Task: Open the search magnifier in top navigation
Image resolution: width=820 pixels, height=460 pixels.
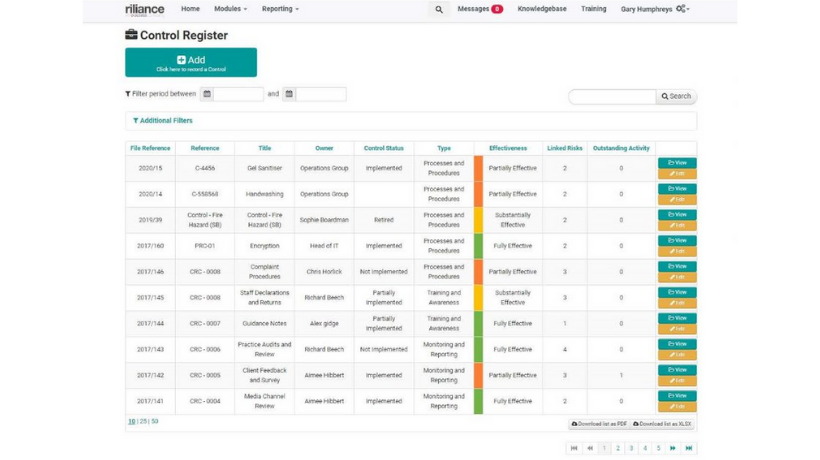Action: [439, 9]
